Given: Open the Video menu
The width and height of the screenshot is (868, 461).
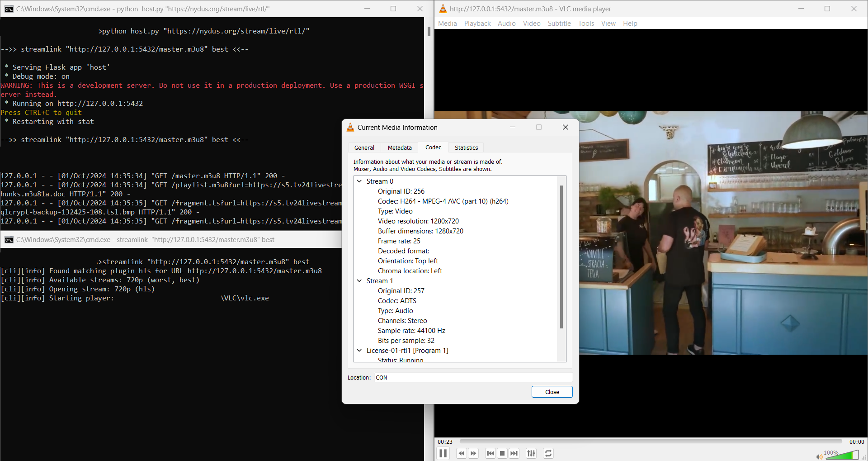Looking at the screenshot, I should click(532, 24).
